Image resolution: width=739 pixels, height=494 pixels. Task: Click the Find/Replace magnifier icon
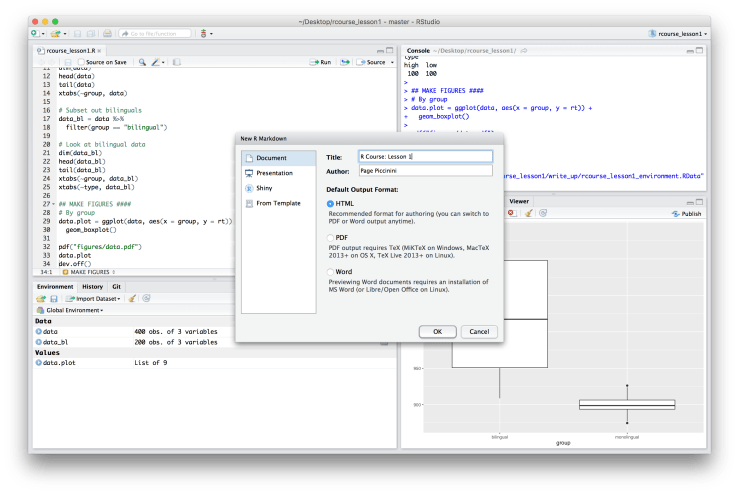[142, 62]
